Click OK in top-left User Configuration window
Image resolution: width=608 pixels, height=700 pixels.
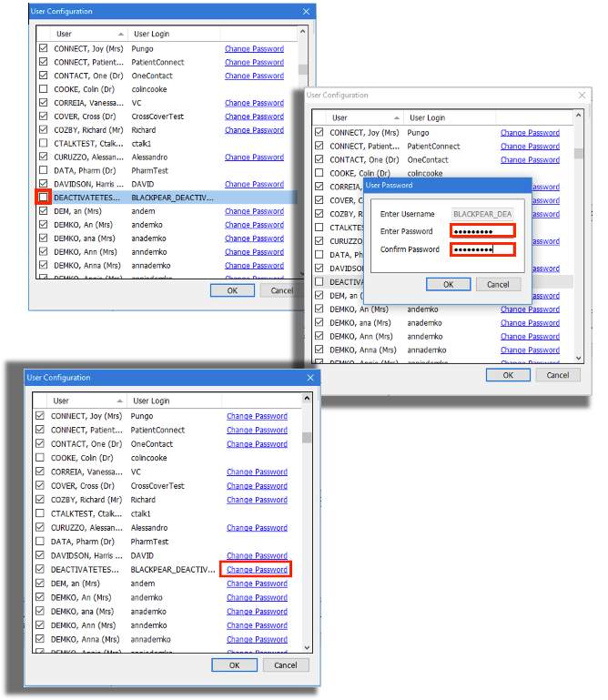pos(232,290)
